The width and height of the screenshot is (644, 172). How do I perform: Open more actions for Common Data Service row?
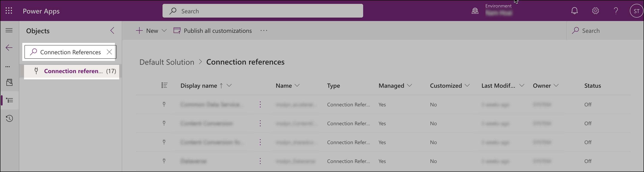[260, 104]
